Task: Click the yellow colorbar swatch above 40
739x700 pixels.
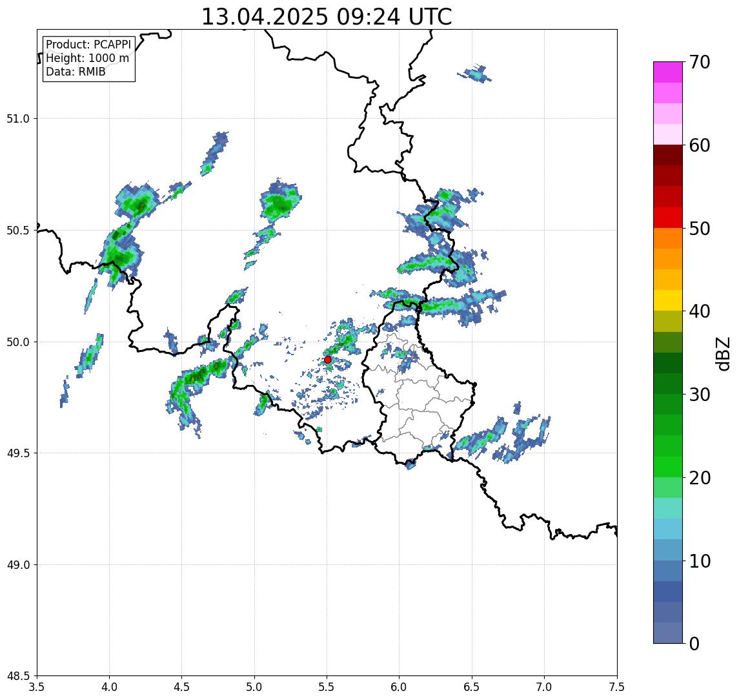Action: pyautogui.click(x=668, y=300)
